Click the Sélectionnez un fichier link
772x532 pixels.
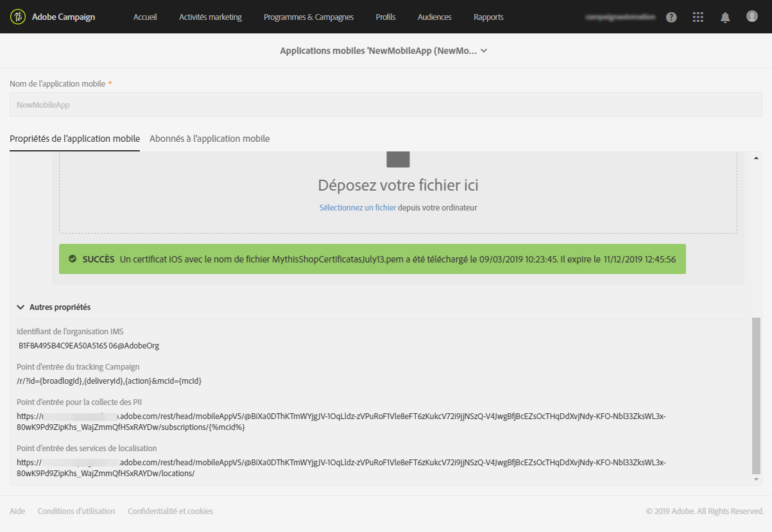point(357,208)
